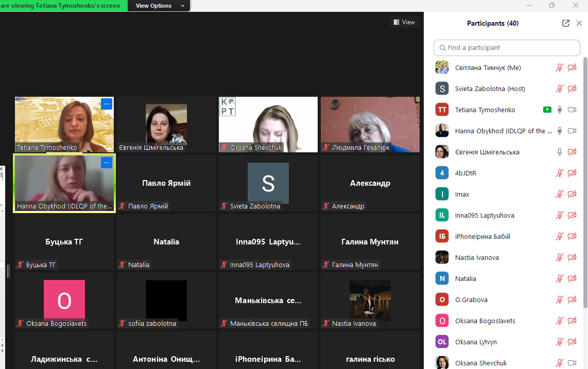Viewport: 588px width, 369px height.
Task: Select галина гісько's video tile
Action: (370, 350)
